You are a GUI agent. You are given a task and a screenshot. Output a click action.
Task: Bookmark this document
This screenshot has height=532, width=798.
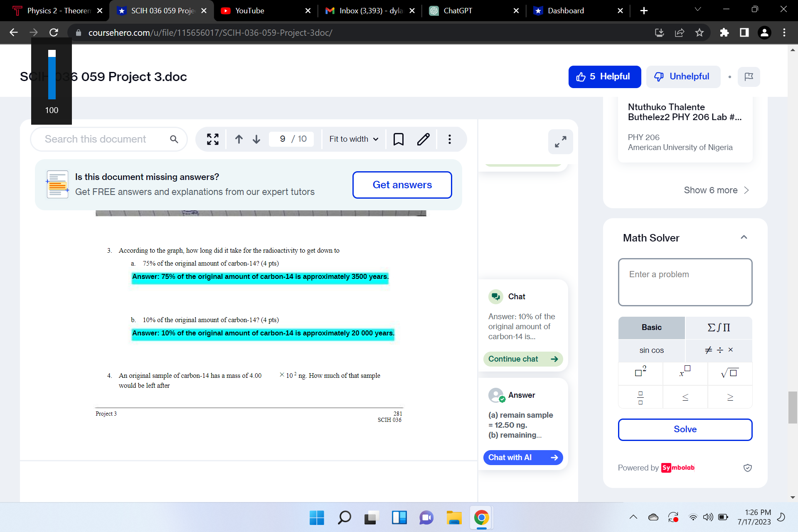[398, 139]
